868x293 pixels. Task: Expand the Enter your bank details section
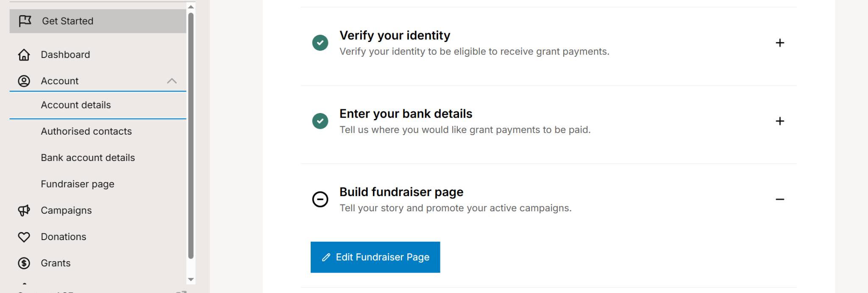(x=780, y=121)
